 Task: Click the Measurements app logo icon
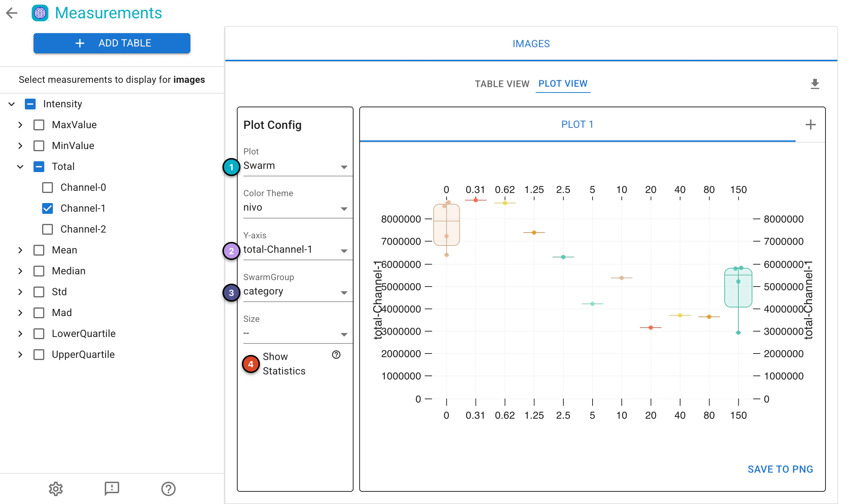(40, 13)
